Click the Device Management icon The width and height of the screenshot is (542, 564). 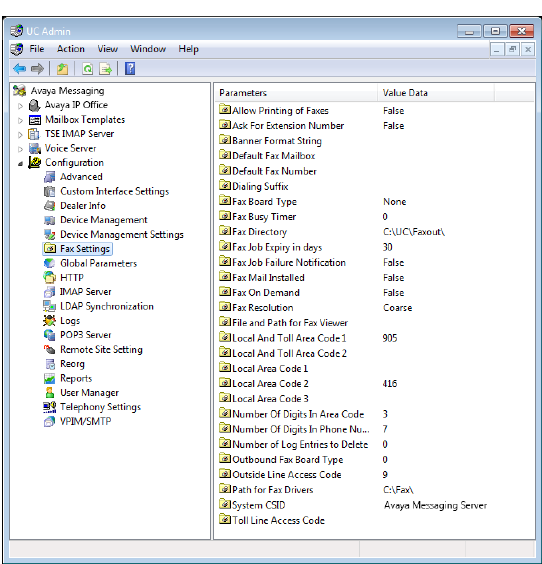point(49,220)
